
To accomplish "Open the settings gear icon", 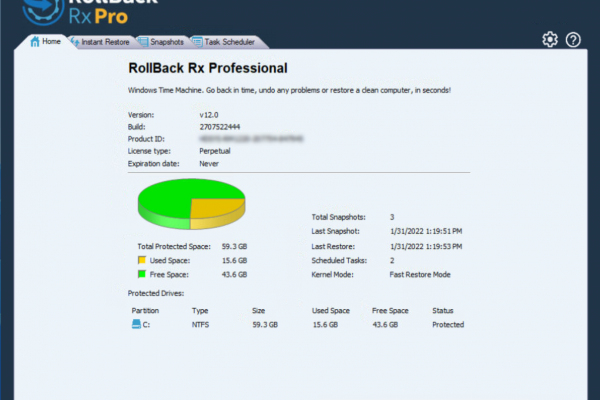I will (550, 39).
